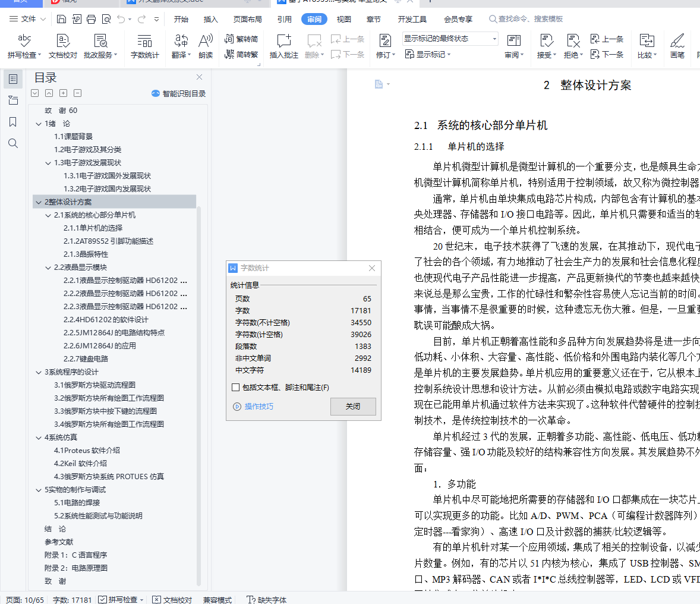Click the print preview icon

(x=106, y=19)
